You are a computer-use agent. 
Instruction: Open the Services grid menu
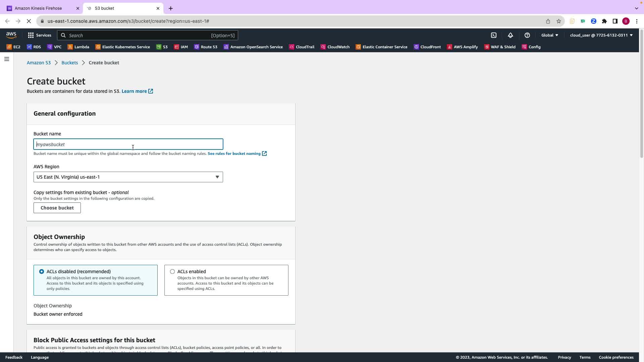coord(40,35)
